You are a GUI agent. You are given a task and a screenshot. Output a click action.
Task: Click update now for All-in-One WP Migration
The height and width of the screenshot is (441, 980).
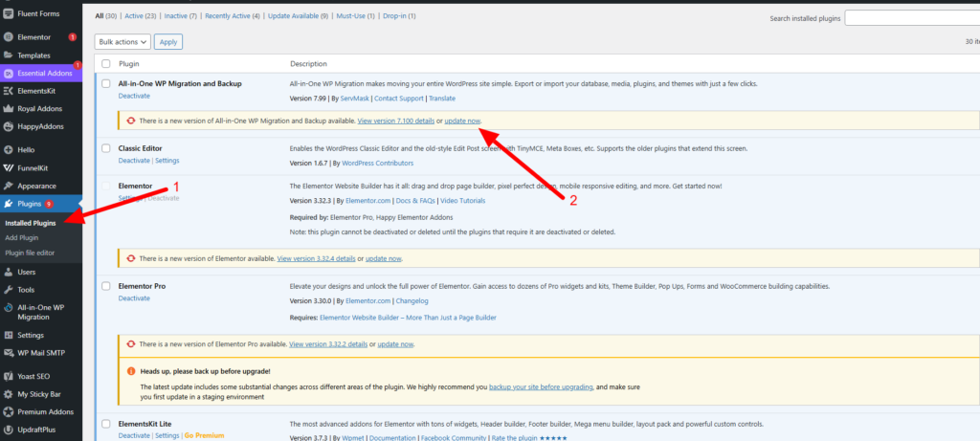(x=463, y=121)
